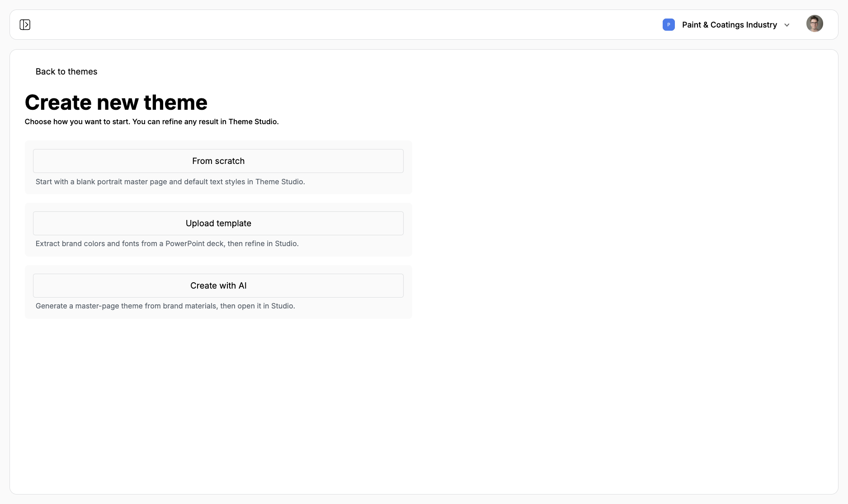
Task: Click the blue P workspace badge
Action: click(669, 24)
